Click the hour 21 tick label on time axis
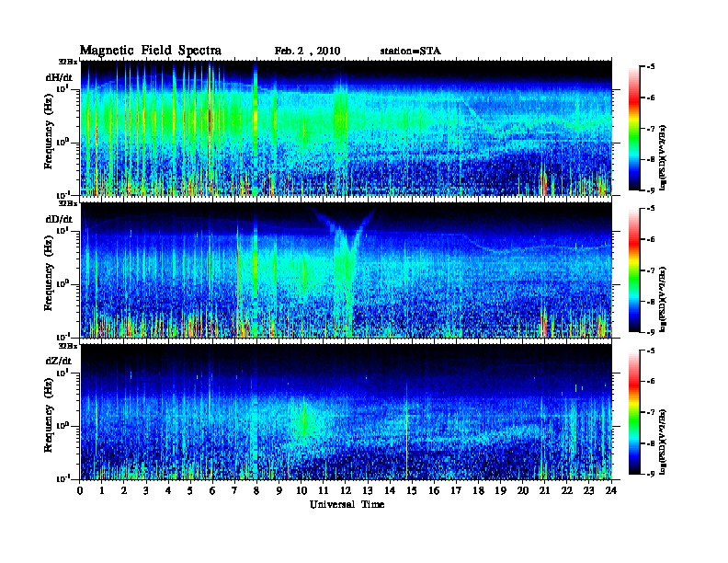Image resolution: width=728 pixels, height=563 pixels. click(x=544, y=490)
